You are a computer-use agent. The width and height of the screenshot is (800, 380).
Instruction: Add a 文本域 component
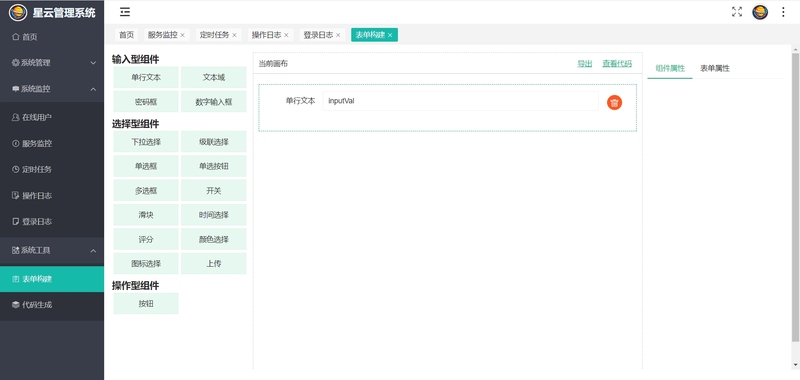pyautogui.click(x=213, y=78)
